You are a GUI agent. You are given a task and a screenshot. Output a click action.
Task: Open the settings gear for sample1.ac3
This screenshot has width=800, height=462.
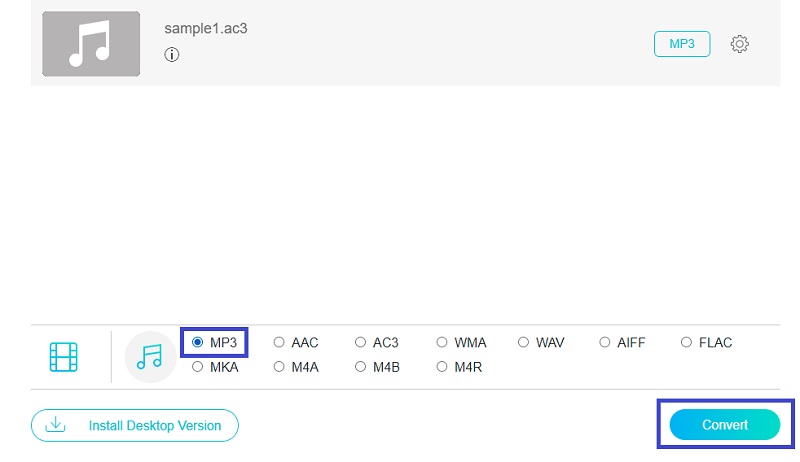[x=740, y=44]
